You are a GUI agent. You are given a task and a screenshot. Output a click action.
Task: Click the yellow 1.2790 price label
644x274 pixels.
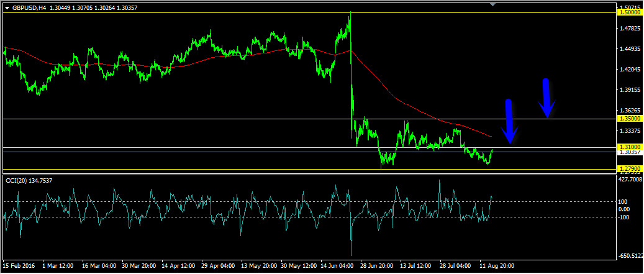(630, 169)
